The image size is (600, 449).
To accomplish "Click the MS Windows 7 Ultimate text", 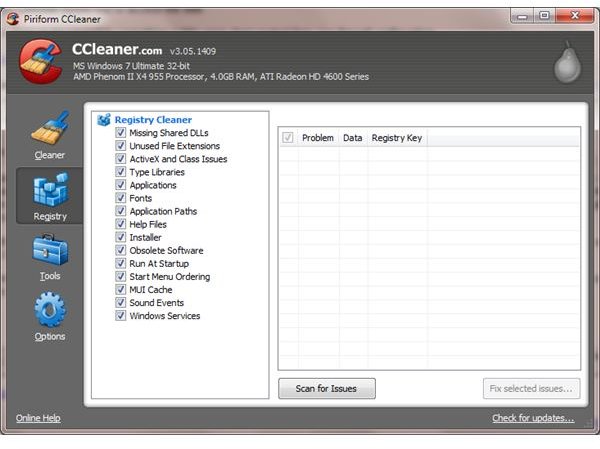I will point(131,66).
